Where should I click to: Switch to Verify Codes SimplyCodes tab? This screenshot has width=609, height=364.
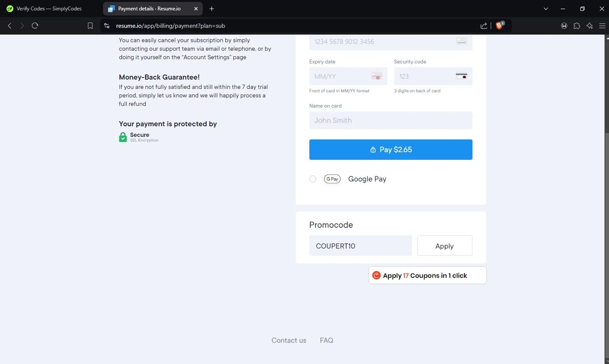(49, 9)
